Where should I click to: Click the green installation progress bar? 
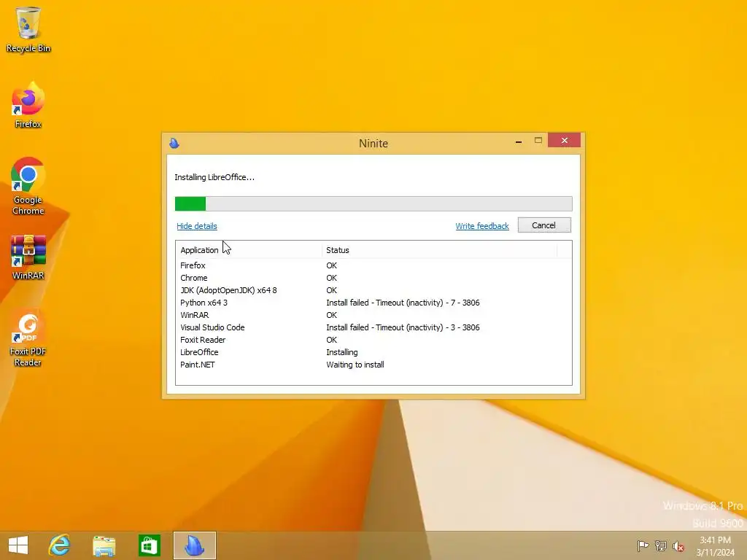[x=373, y=204]
